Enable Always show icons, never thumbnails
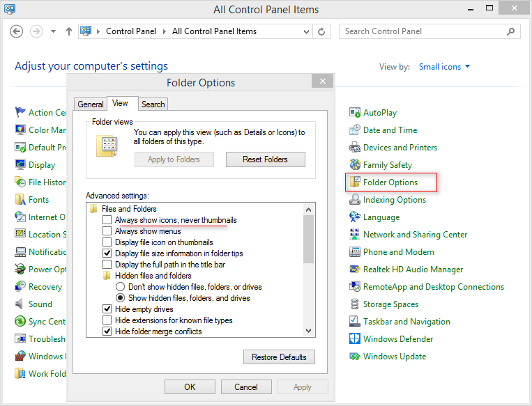This screenshot has height=406, width=532. click(107, 220)
